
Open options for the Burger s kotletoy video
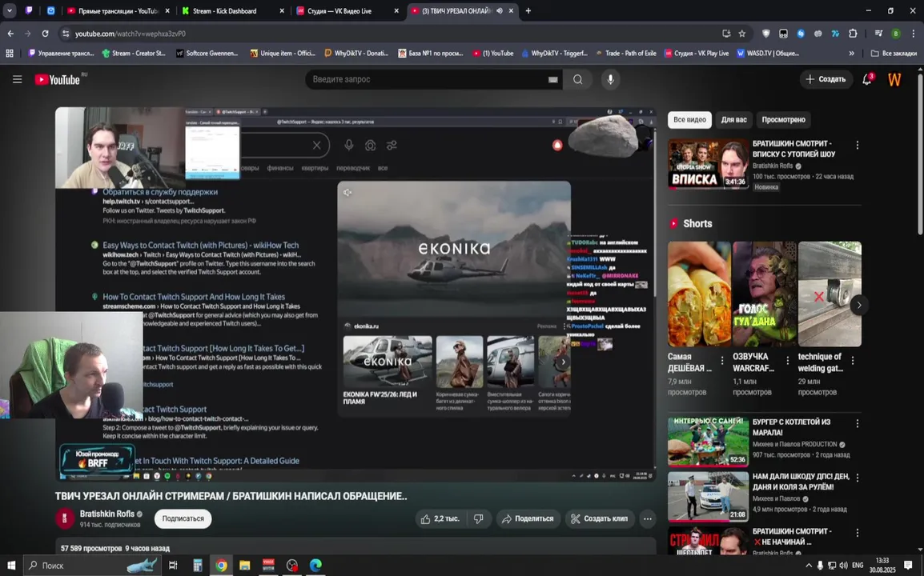(x=857, y=423)
